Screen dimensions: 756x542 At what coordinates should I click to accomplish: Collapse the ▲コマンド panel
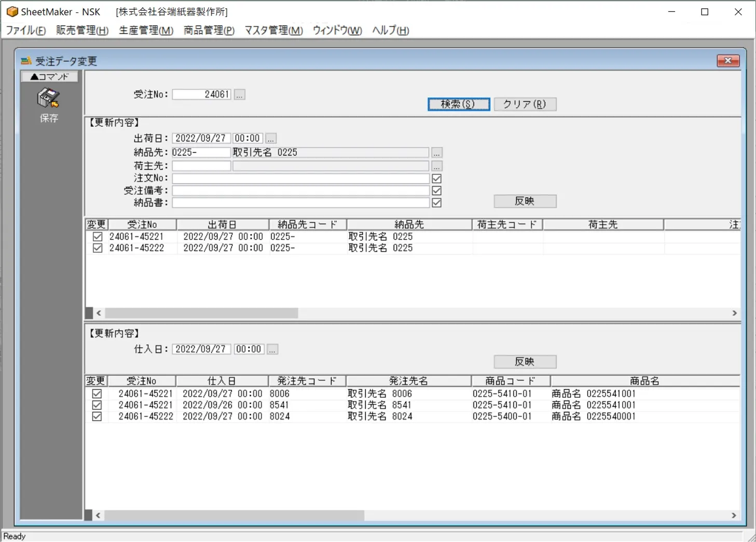click(x=49, y=77)
